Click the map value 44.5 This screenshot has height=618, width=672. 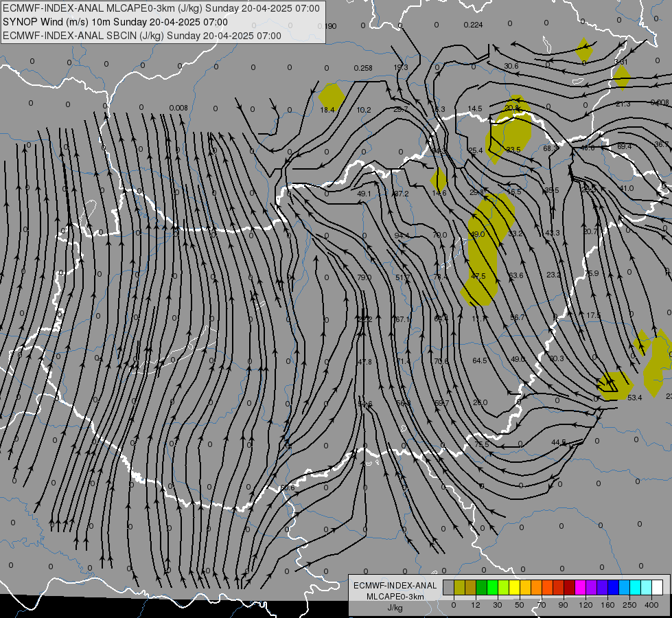(x=559, y=442)
